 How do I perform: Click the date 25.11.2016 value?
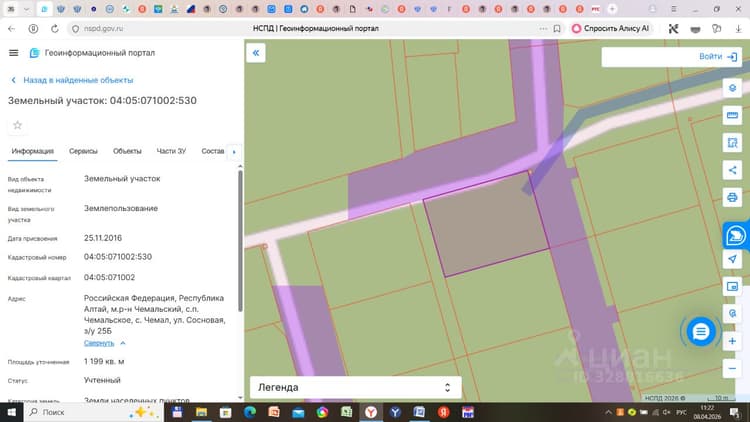point(103,238)
